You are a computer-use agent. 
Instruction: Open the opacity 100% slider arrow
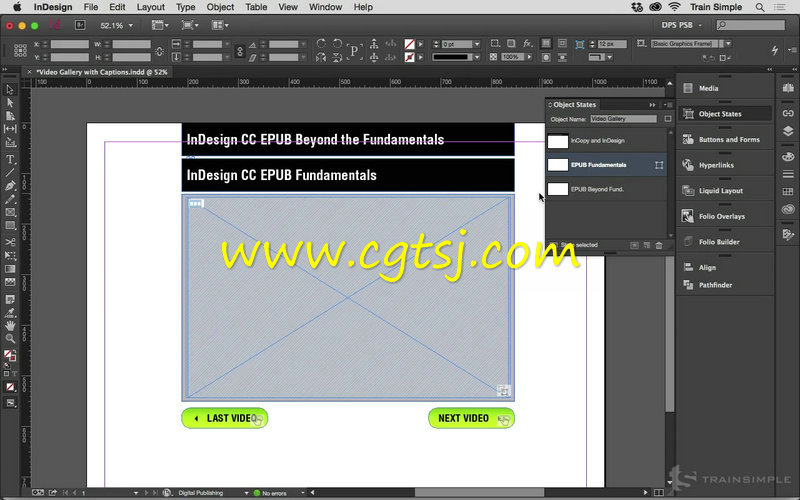pos(529,57)
